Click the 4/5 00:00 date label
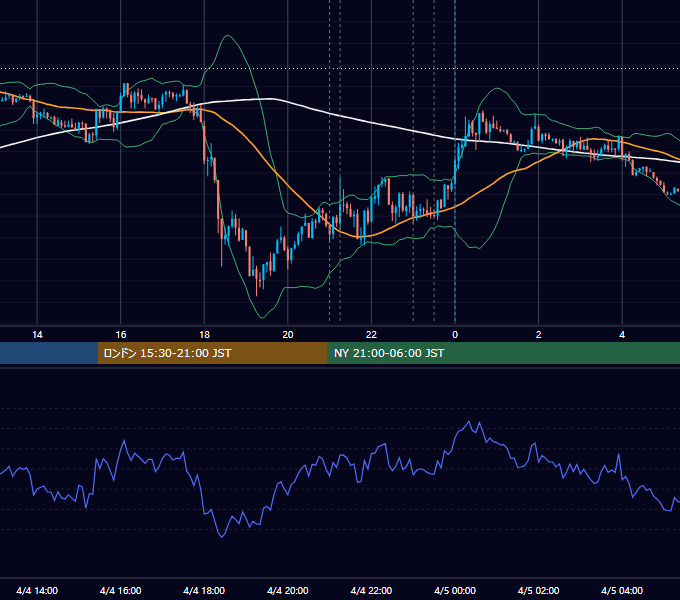The width and height of the screenshot is (680, 600). (455, 591)
